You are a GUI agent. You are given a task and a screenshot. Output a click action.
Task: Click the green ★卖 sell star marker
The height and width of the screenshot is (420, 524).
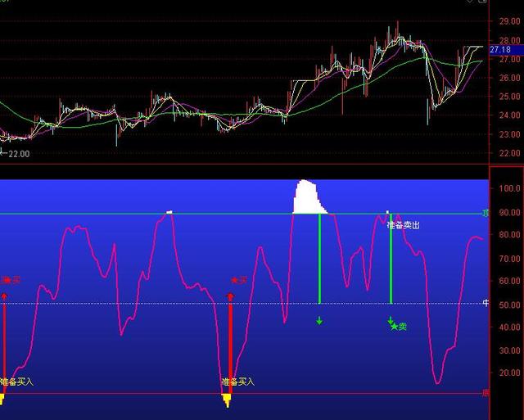(399, 327)
